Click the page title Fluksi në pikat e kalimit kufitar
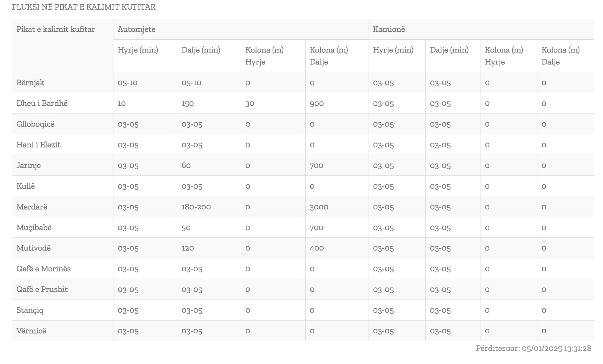 84,7
